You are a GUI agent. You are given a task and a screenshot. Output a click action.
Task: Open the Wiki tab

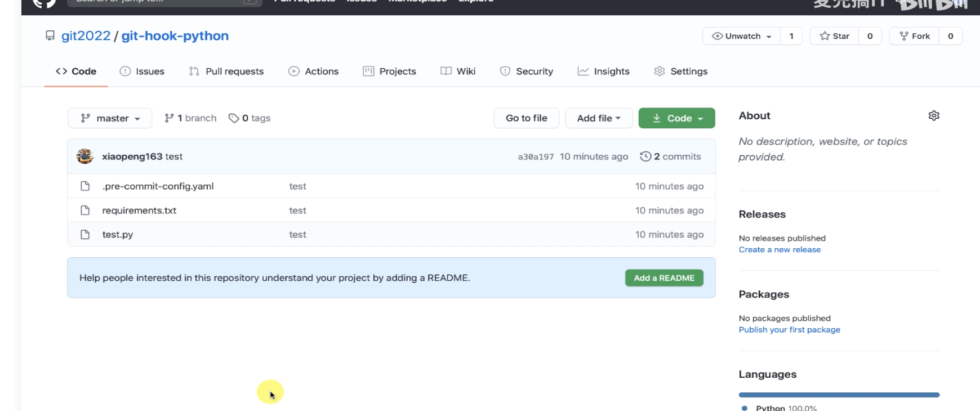tap(458, 72)
